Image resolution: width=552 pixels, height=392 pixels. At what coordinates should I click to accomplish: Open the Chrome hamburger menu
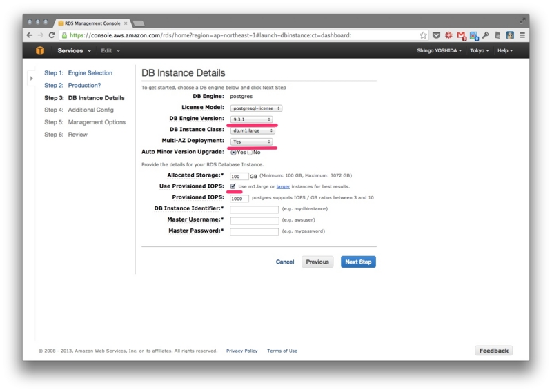pyautogui.click(x=522, y=35)
